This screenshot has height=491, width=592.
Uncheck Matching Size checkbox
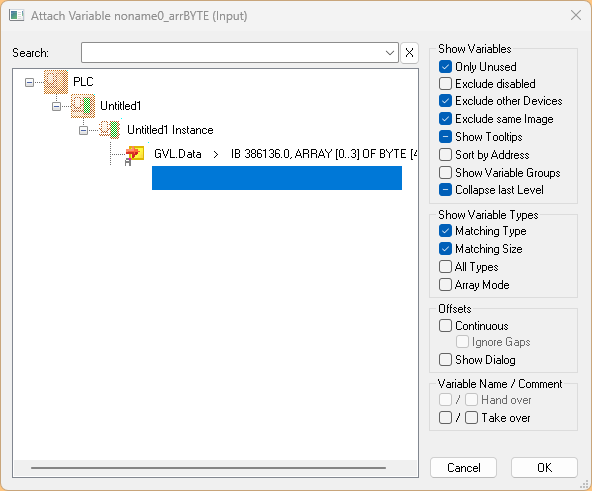[x=446, y=249]
